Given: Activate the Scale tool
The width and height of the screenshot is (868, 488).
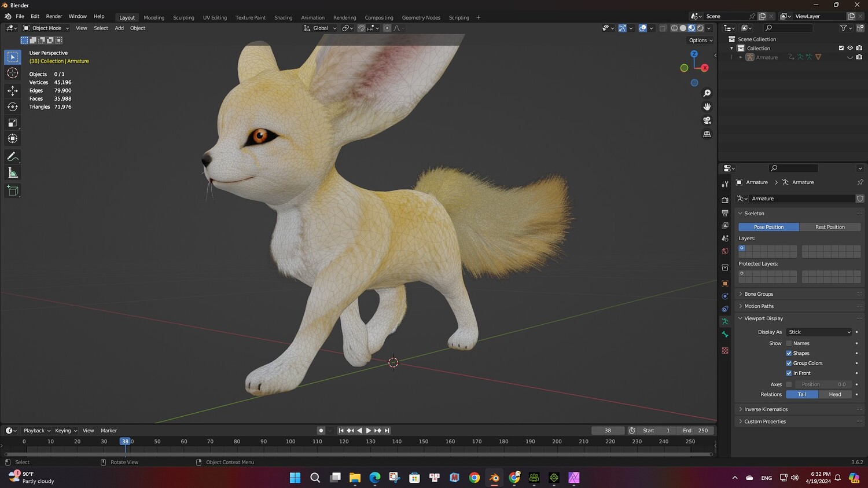Looking at the screenshot, I should coord(12,123).
